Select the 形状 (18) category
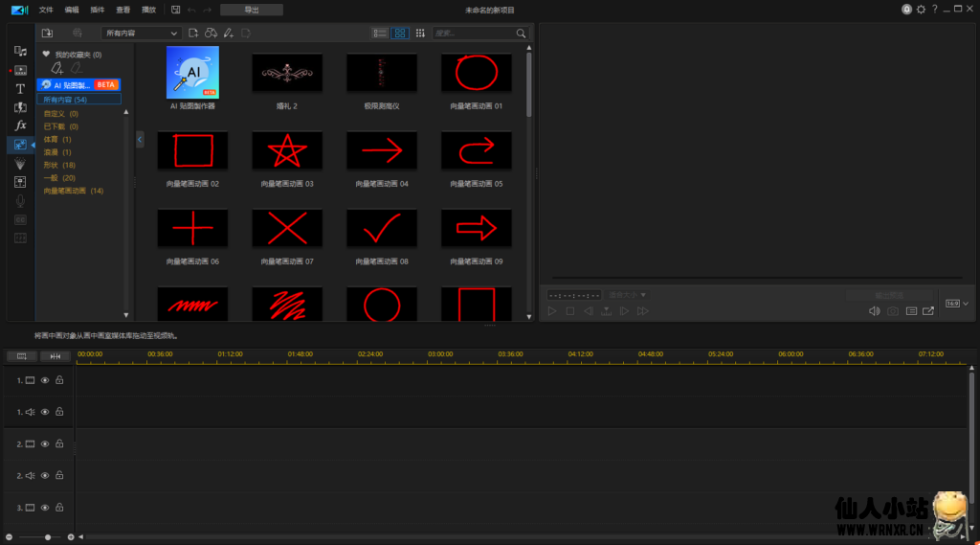The height and width of the screenshot is (545, 980). pos(59,165)
